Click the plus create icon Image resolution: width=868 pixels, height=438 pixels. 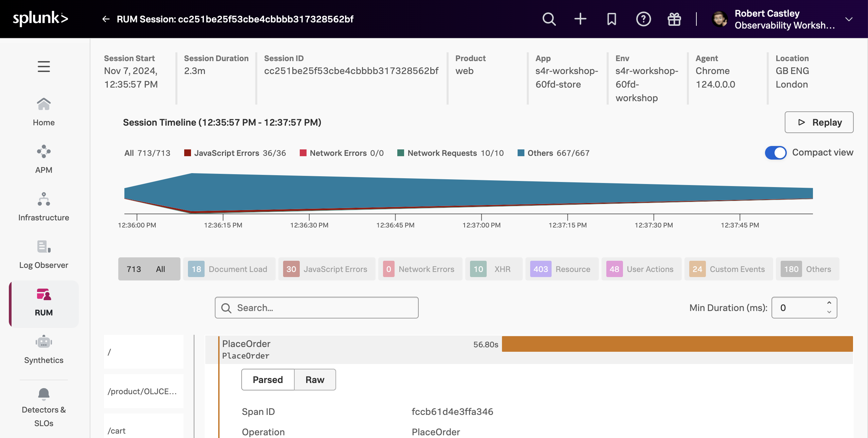pos(580,19)
